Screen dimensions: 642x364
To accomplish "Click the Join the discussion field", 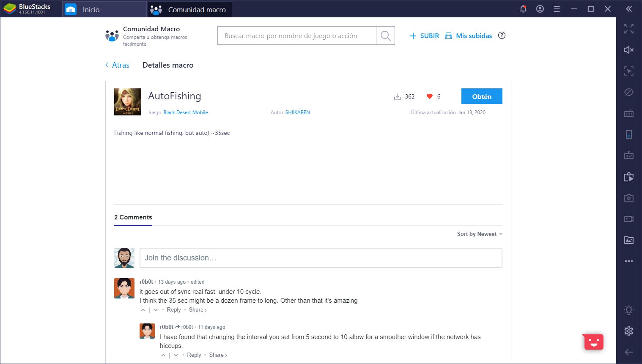I will pyautogui.click(x=321, y=258).
